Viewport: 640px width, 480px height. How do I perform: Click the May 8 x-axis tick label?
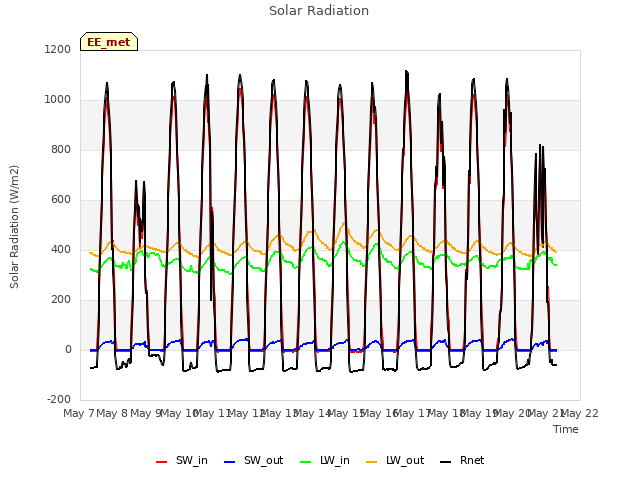(112, 414)
